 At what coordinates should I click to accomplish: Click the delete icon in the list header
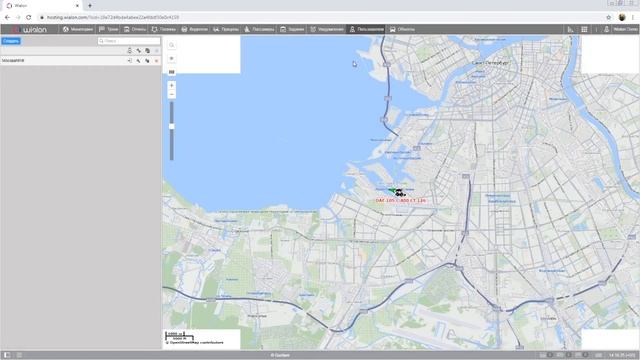tap(156, 51)
